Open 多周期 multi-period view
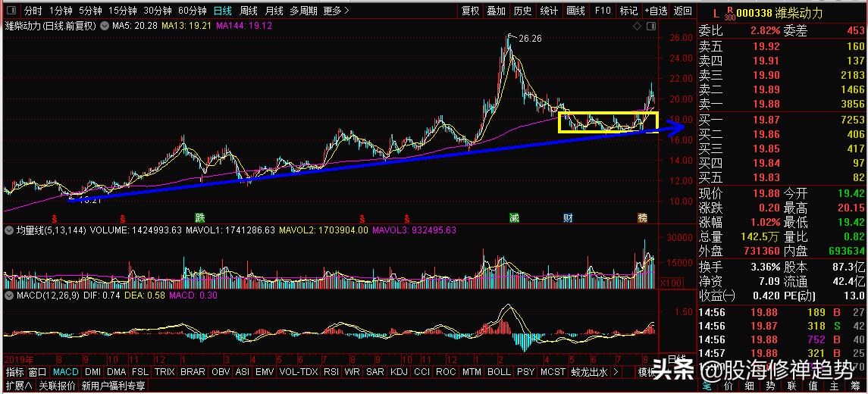 [303, 11]
